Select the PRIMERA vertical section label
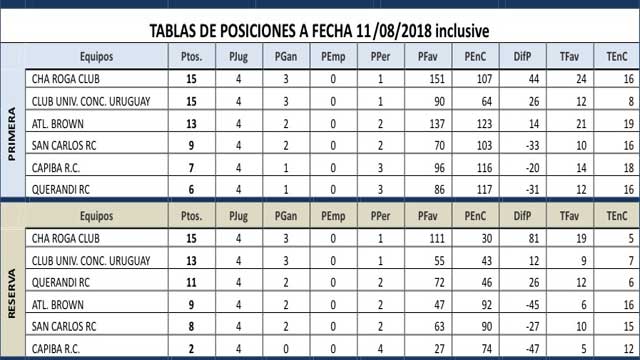This screenshot has height=360, width=640. [12, 134]
